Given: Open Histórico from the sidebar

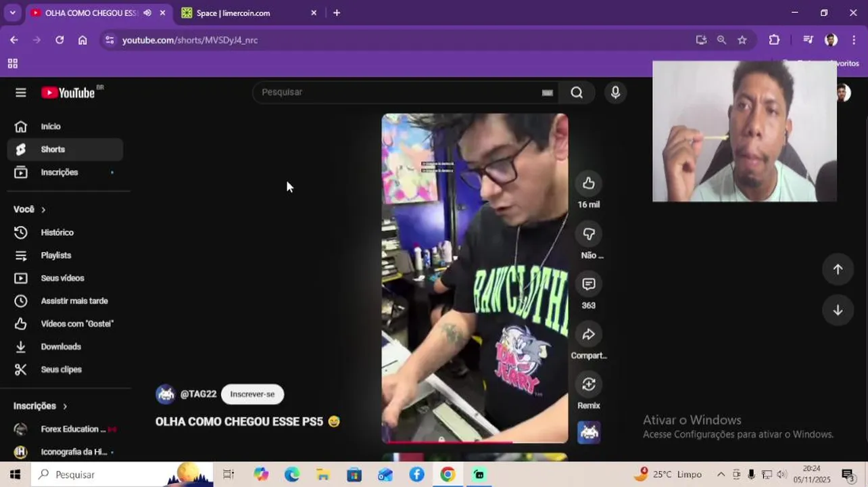Looking at the screenshot, I should click(x=65, y=233).
